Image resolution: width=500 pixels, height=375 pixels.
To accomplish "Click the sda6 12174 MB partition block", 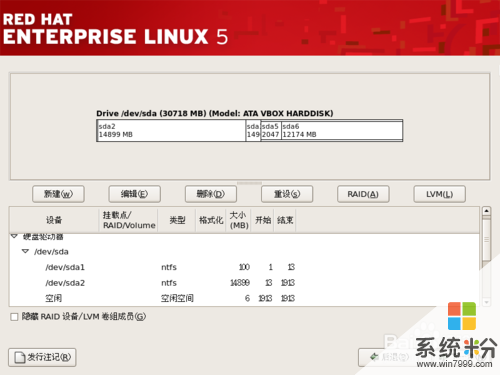I will (342, 131).
